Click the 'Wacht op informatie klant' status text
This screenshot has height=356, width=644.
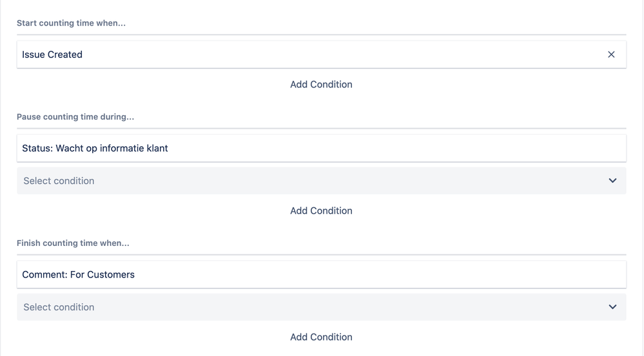112,148
